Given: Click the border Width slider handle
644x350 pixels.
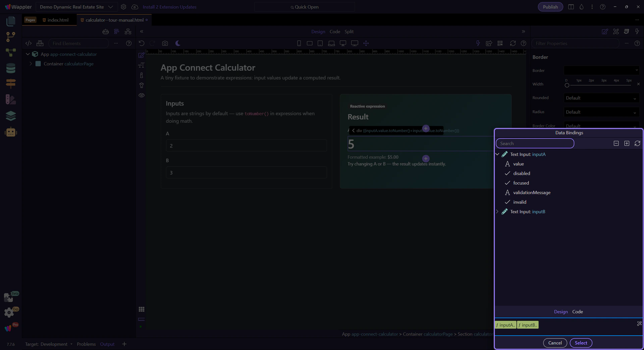Looking at the screenshot, I should coord(567,85).
